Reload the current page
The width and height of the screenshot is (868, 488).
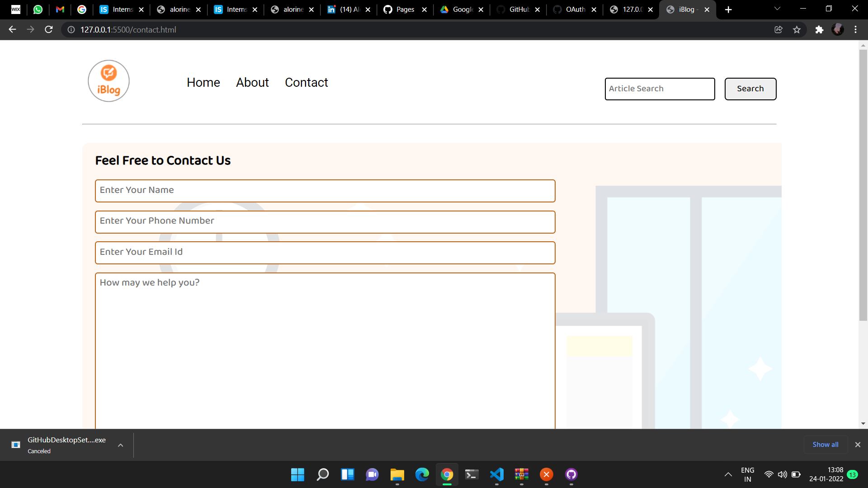(48, 29)
